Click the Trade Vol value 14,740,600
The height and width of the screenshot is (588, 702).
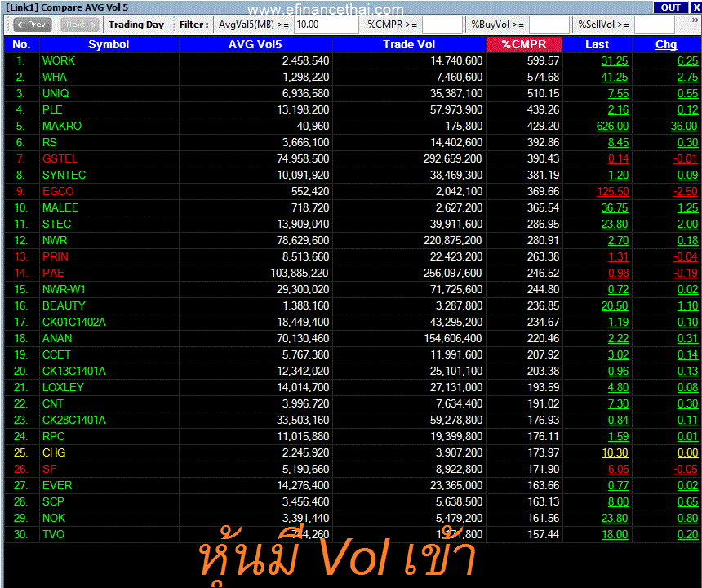click(x=456, y=60)
